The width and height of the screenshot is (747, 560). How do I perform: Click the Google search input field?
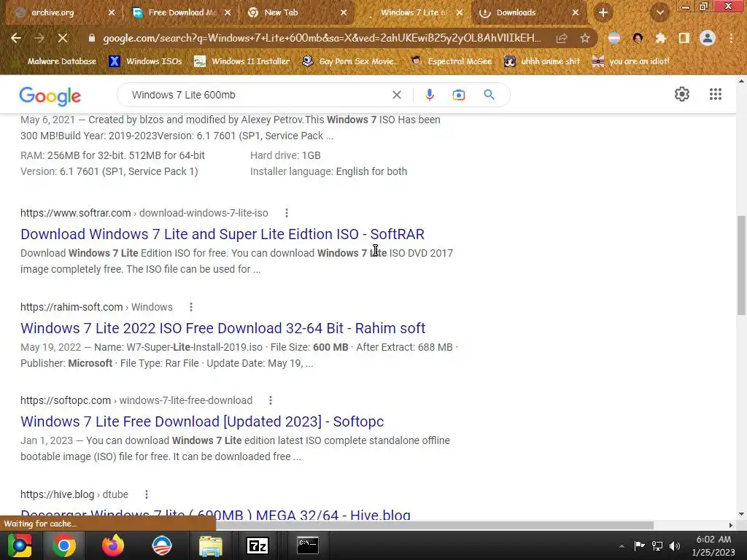click(258, 95)
